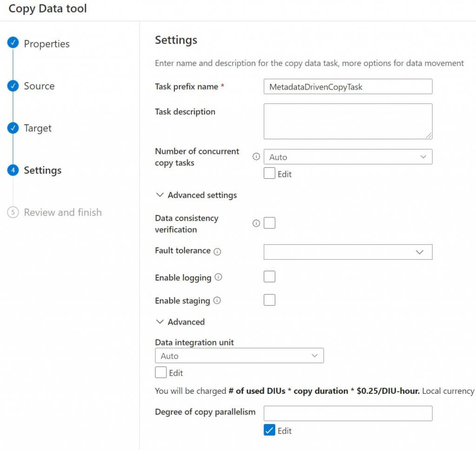Click the Enable staging info icon
The width and height of the screenshot is (476, 450).
point(217,301)
